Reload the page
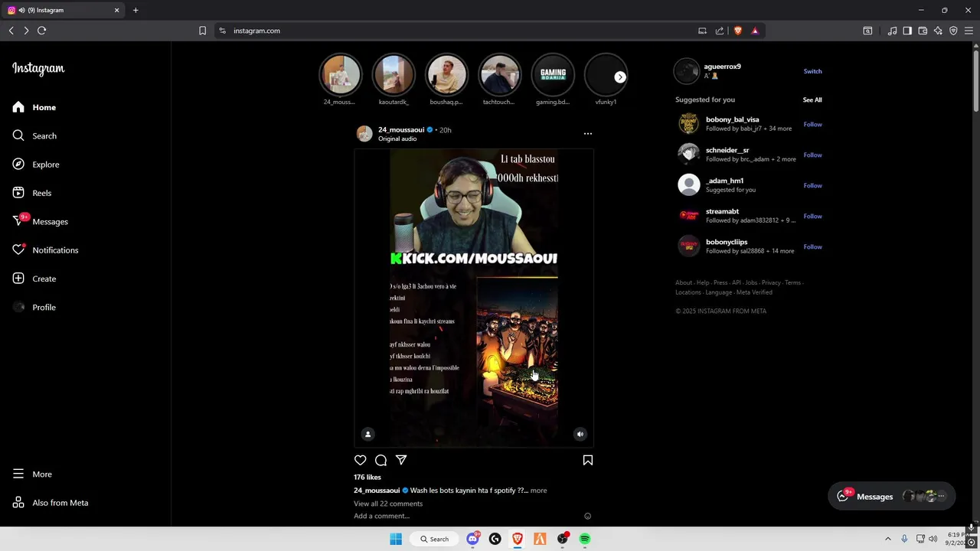This screenshot has width=980, height=551. [x=42, y=31]
